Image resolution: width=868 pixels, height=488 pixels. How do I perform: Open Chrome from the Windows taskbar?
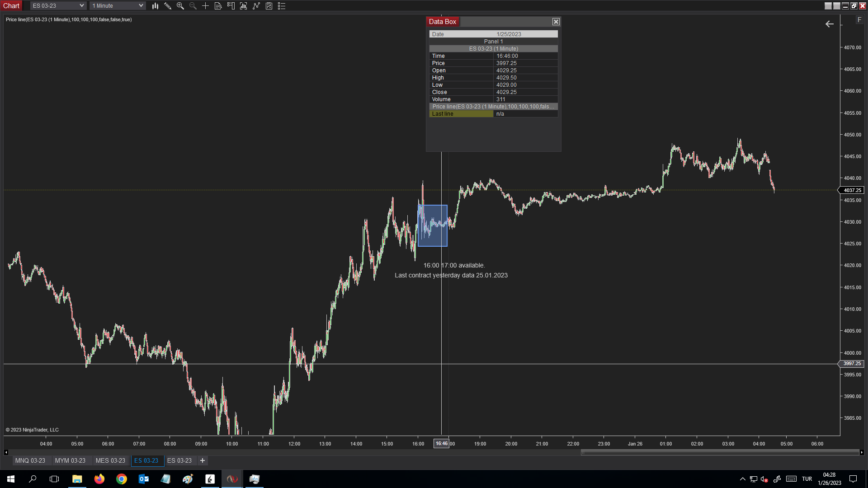pyautogui.click(x=122, y=479)
